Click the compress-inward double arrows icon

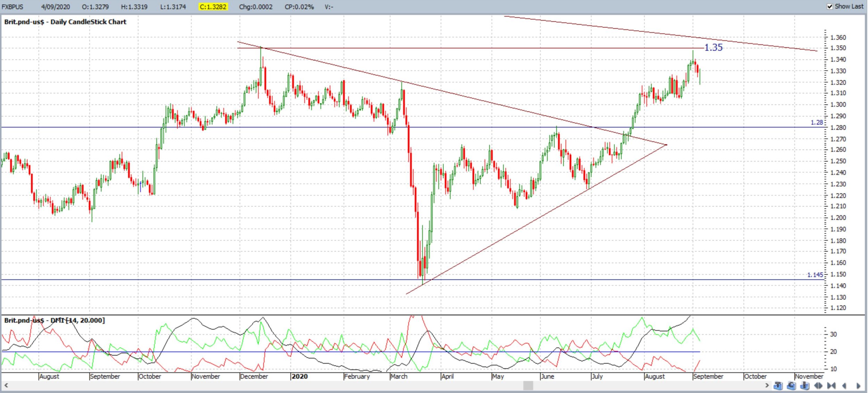pyautogui.click(x=831, y=385)
